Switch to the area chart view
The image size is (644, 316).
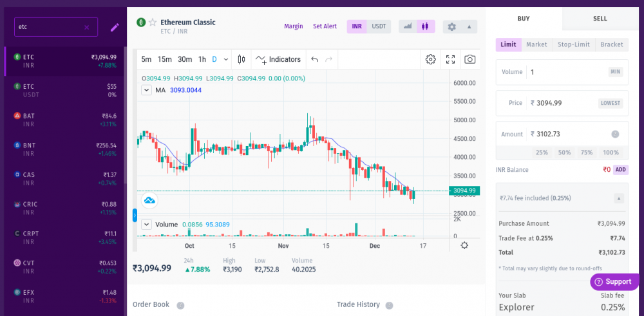[x=407, y=26]
